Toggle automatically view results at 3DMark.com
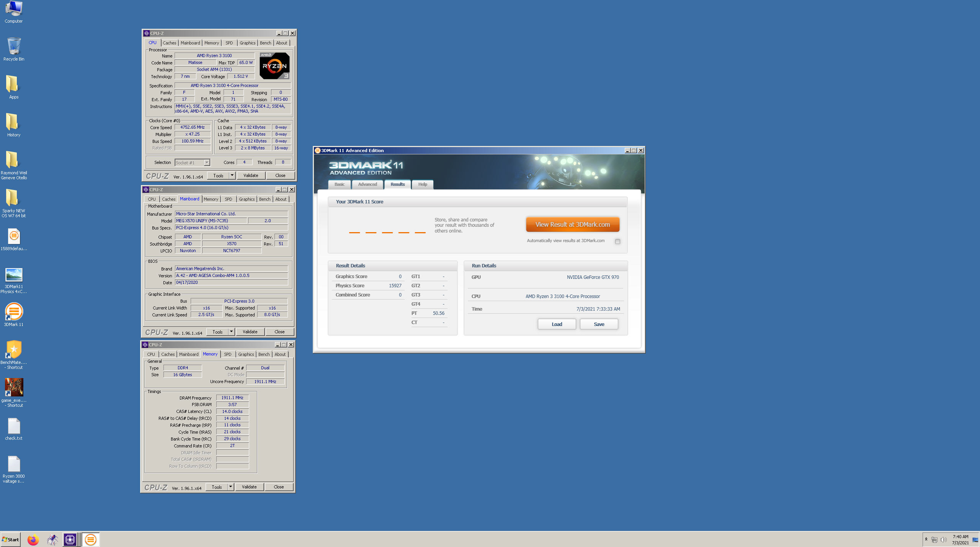The height and width of the screenshot is (547, 980). [617, 241]
